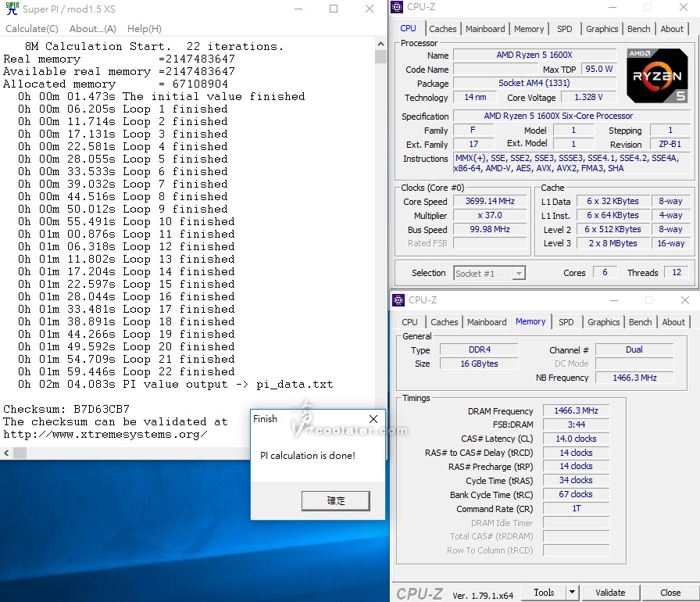Open Bench tab in lower CPU-Z window

point(640,322)
